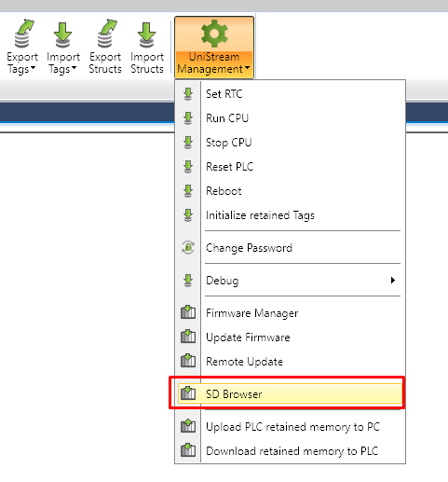Click the box icon beside SD Browser
Screen dimensions: 448x482
[188, 392]
